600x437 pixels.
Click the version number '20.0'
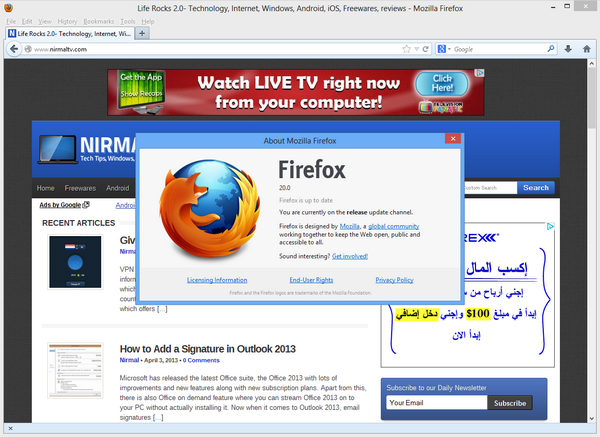click(x=284, y=188)
